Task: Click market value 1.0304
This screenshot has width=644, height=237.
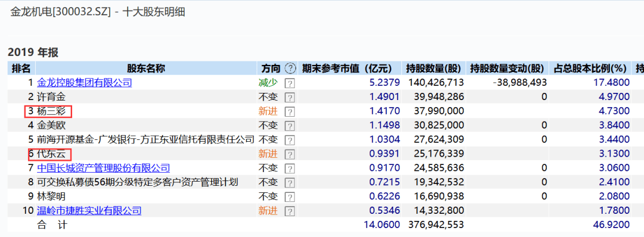Action: pyautogui.click(x=385, y=139)
